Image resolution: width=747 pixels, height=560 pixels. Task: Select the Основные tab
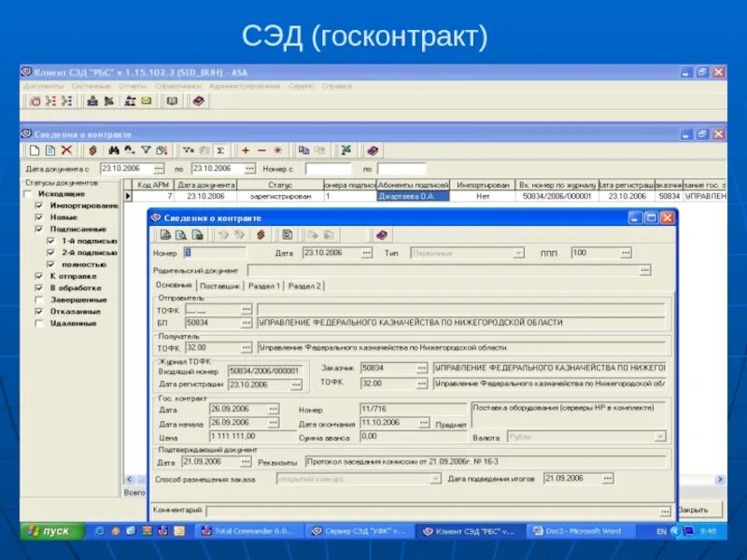(x=174, y=286)
